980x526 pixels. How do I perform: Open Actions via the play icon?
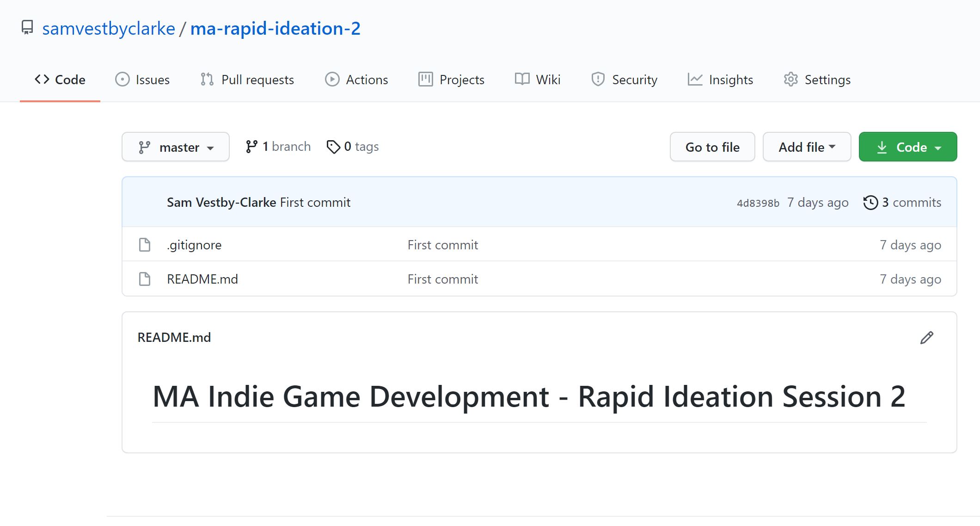(332, 80)
